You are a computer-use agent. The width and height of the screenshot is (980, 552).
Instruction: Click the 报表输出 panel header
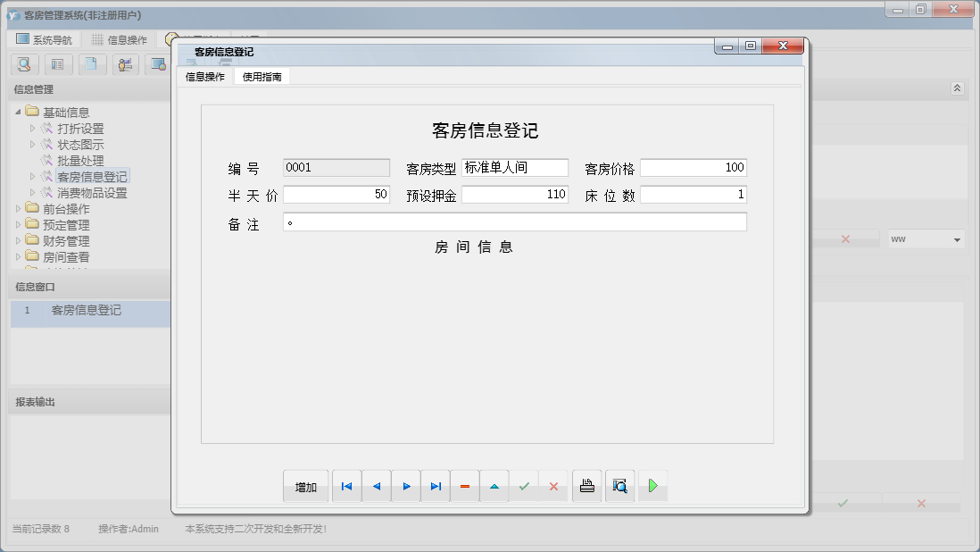90,402
